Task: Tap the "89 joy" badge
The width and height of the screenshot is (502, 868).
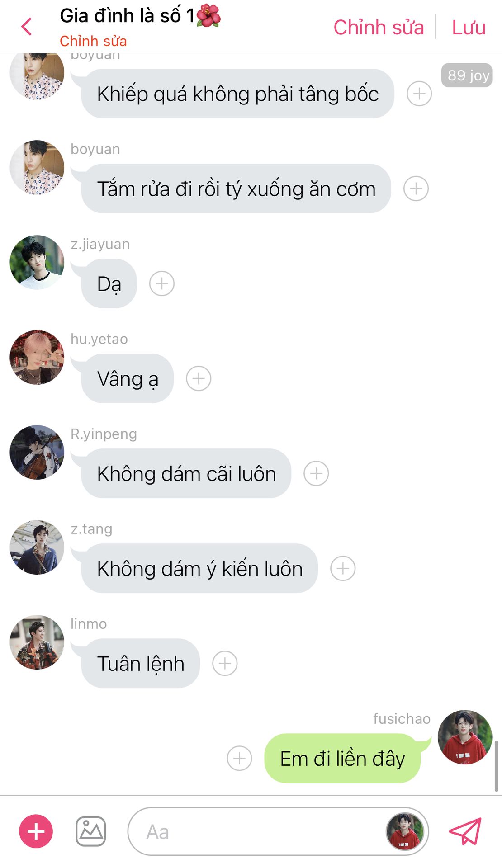Action: pyautogui.click(x=467, y=75)
